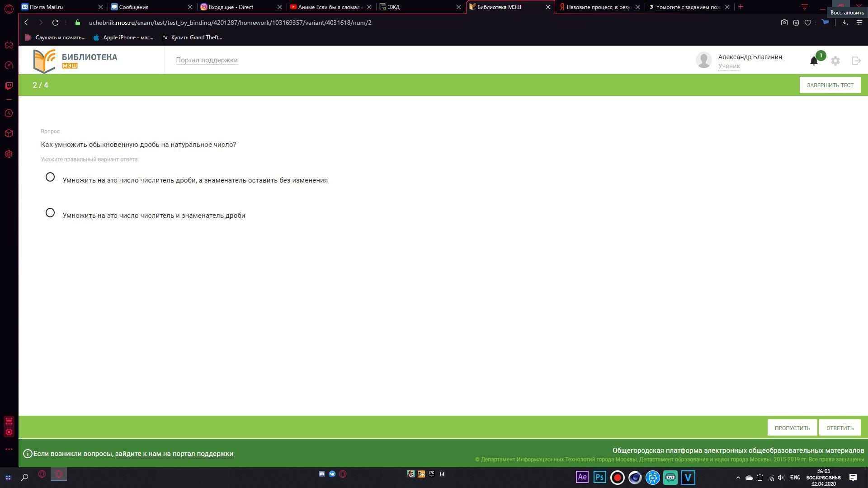Viewport: 868px width, 488px height.
Task: Click the heart bookmark icon in the address bar
Action: pos(808,23)
